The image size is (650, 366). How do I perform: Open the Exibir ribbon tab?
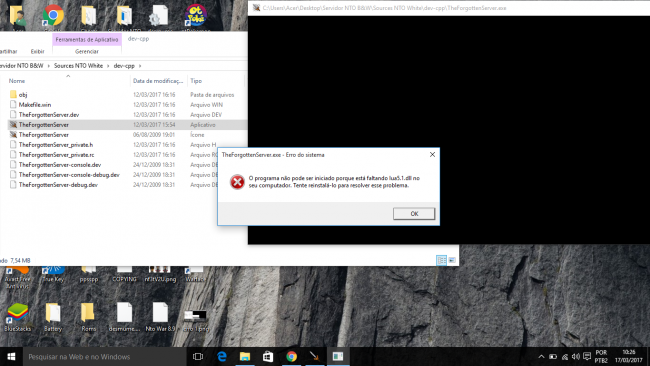click(37, 51)
